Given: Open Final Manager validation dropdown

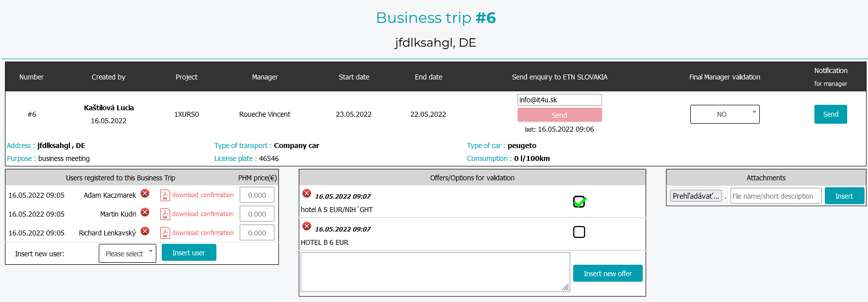Looking at the screenshot, I should click(x=725, y=114).
